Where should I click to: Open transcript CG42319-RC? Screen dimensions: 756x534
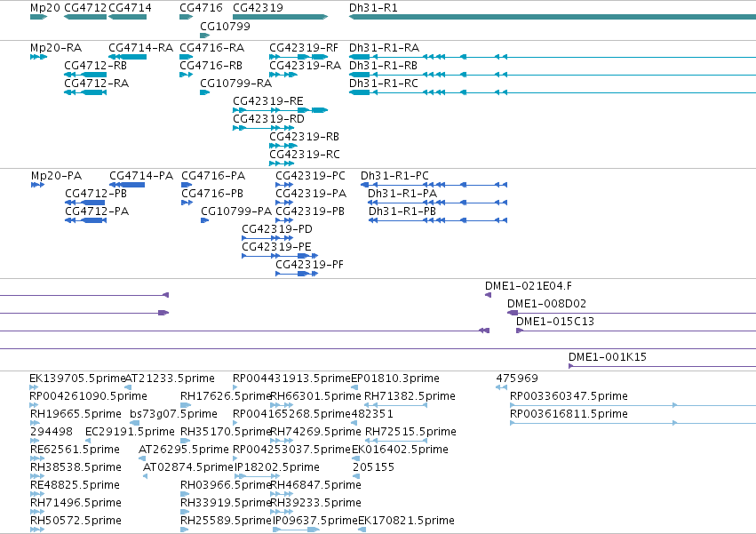(305, 155)
